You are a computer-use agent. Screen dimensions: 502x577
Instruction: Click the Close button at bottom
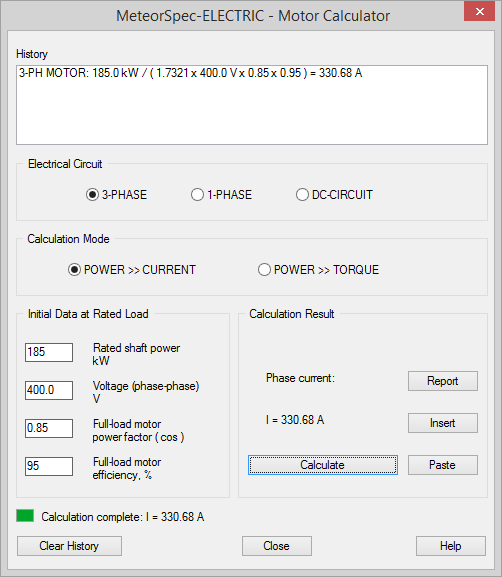(277, 546)
